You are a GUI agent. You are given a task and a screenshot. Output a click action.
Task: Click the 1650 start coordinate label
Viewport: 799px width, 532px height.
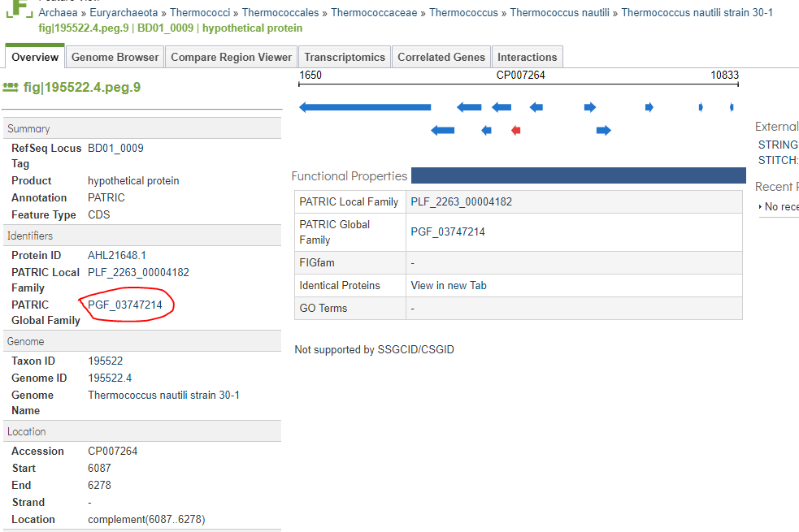(x=310, y=75)
